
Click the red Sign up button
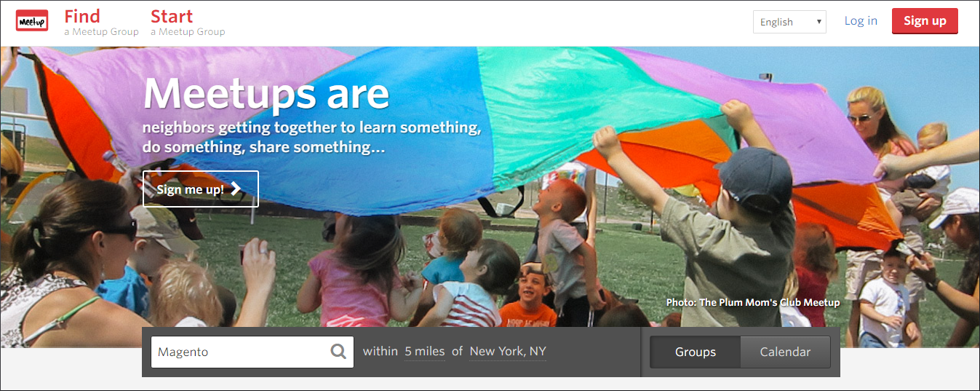(x=925, y=21)
